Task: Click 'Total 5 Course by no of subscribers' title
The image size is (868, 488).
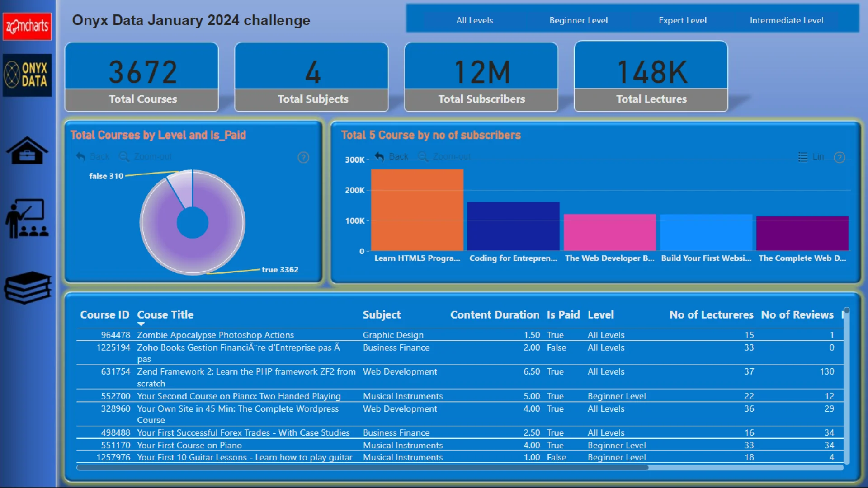Action: coord(431,135)
